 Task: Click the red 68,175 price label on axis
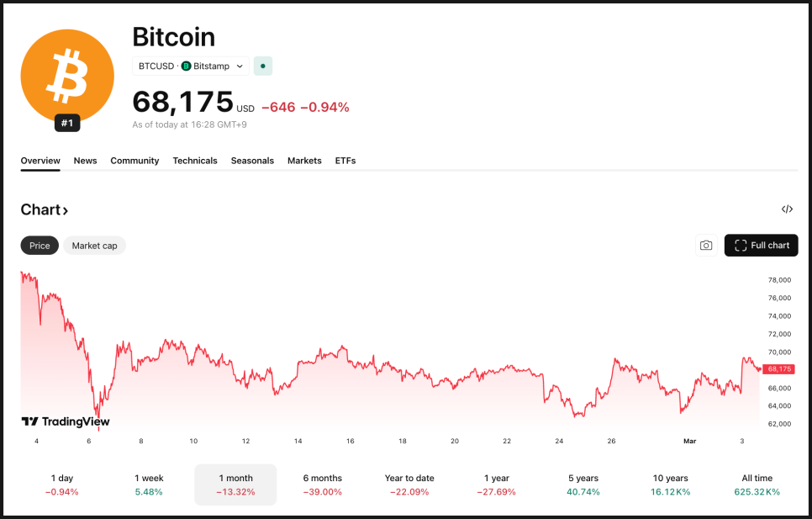pyautogui.click(x=778, y=369)
